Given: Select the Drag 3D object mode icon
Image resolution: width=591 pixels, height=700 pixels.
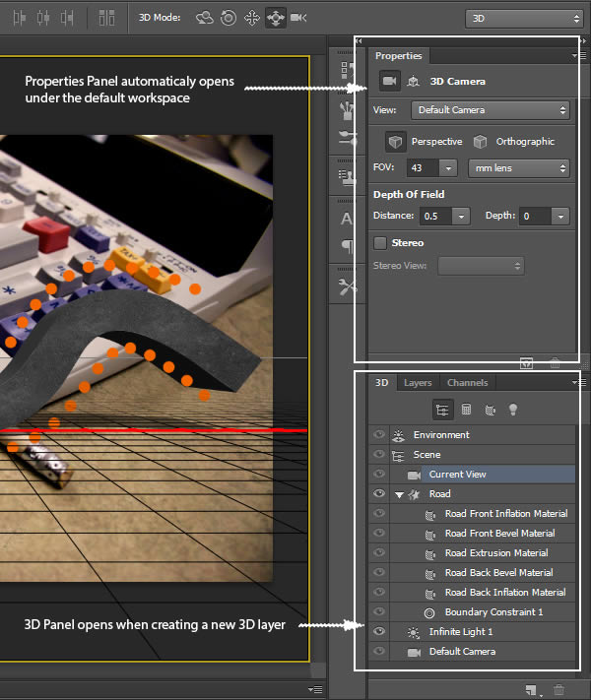Looking at the screenshot, I should click(x=252, y=18).
